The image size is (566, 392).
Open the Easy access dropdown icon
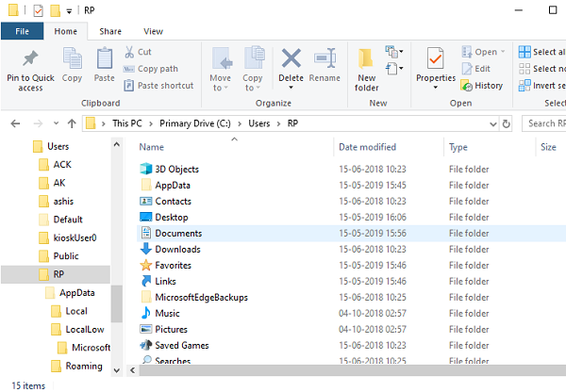click(x=393, y=68)
